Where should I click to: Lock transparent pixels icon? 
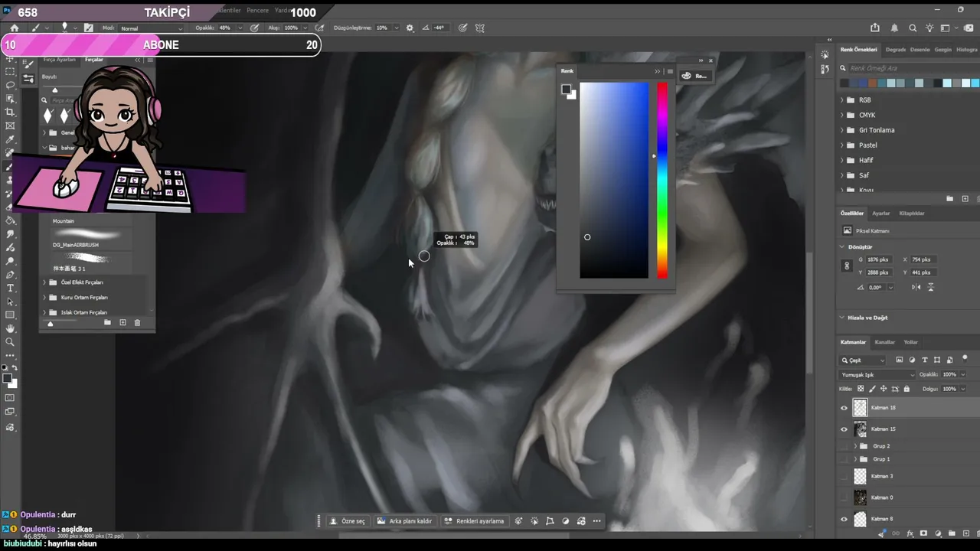(x=861, y=389)
